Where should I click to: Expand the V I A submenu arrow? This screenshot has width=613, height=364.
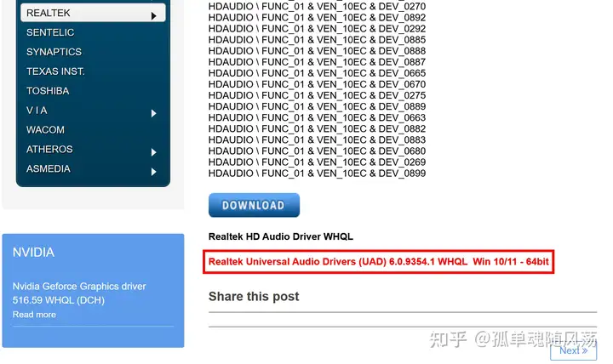point(153,113)
